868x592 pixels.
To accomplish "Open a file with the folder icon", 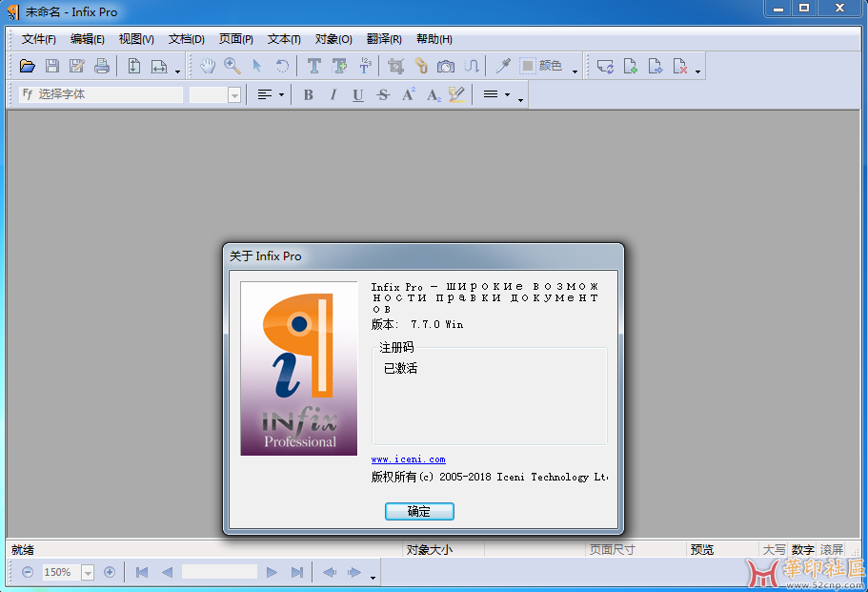I will pyautogui.click(x=27, y=67).
